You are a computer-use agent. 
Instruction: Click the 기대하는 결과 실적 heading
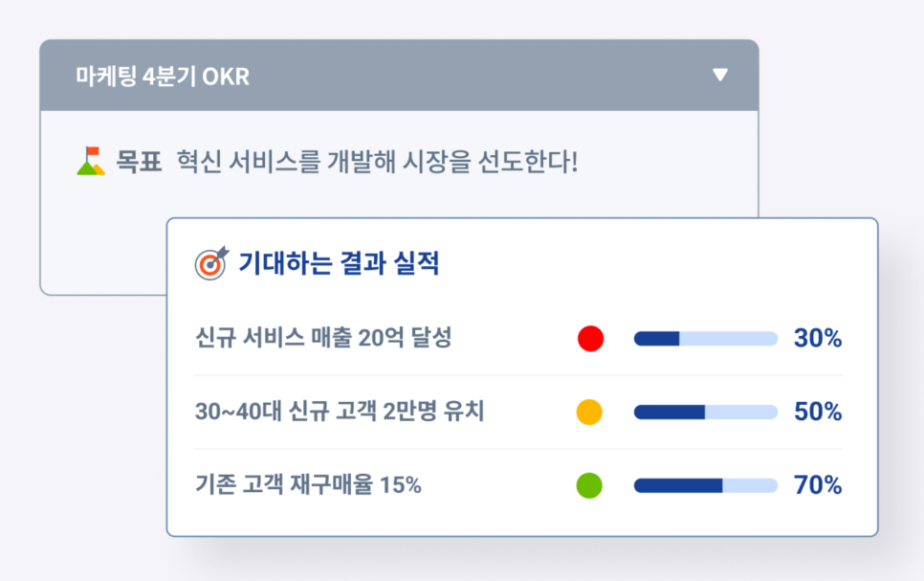click(x=339, y=263)
